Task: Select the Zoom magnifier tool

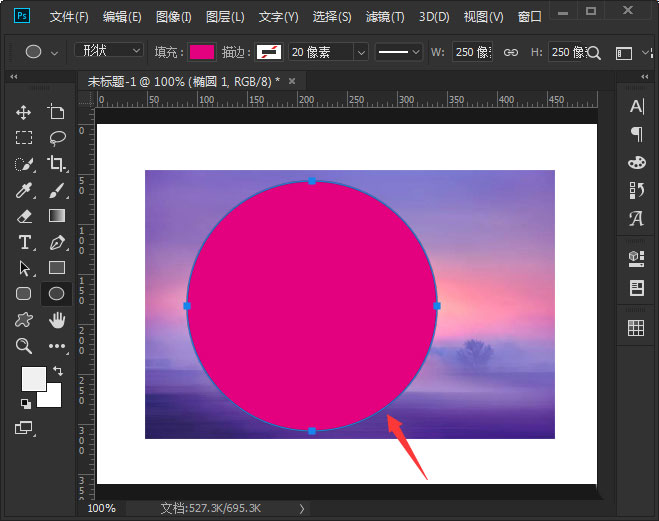Action: (x=24, y=346)
